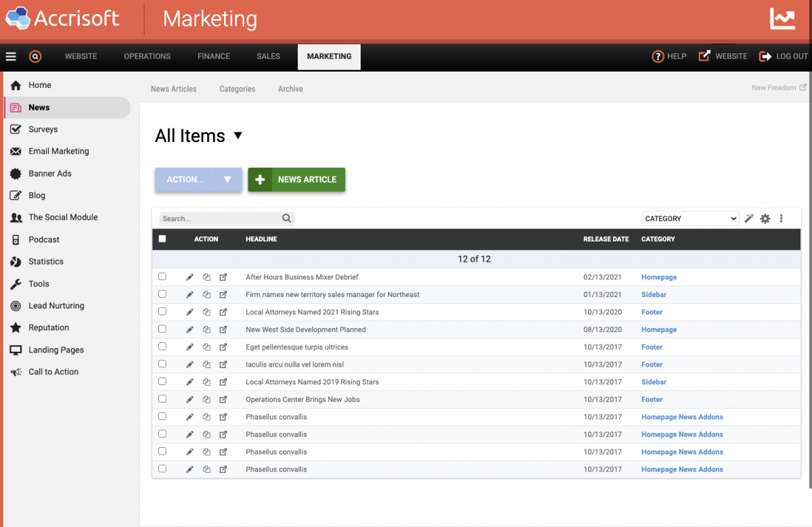
Task: Click the green News Article button
Action: tap(296, 180)
